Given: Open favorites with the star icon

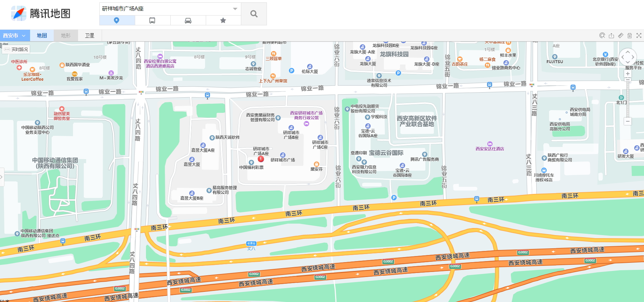Looking at the screenshot, I should [x=223, y=21].
